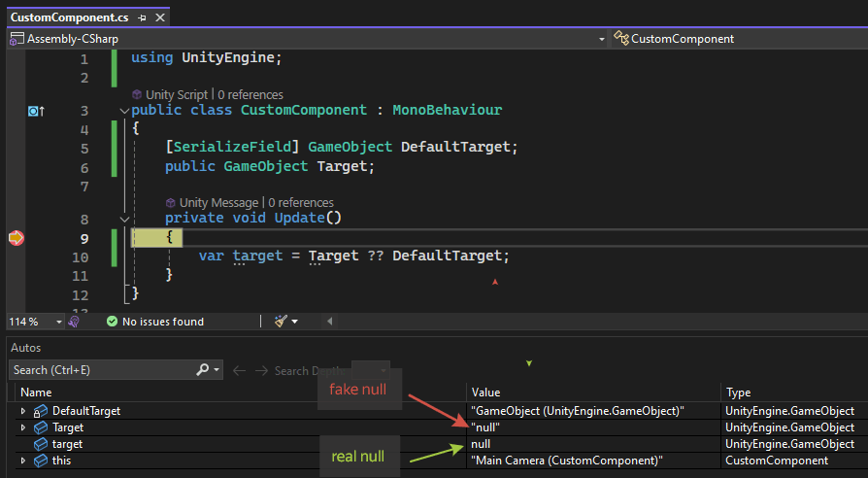Screen dimensions: 868x478
Task: Click the forward arrow in Autos search
Action: click(x=260, y=370)
